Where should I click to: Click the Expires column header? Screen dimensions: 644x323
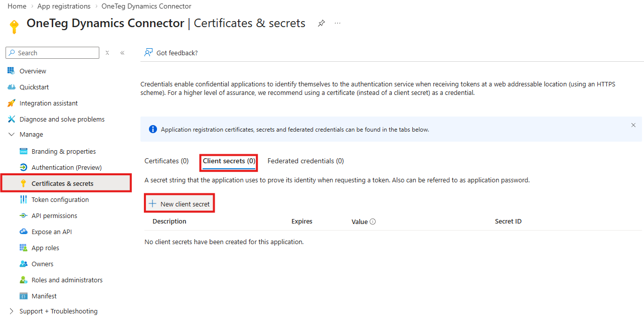302,222
